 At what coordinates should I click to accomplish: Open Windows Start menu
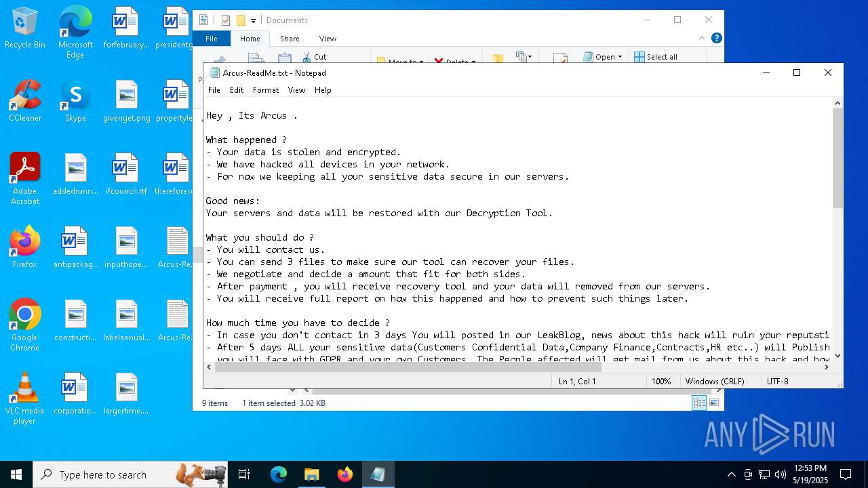(x=16, y=474)
